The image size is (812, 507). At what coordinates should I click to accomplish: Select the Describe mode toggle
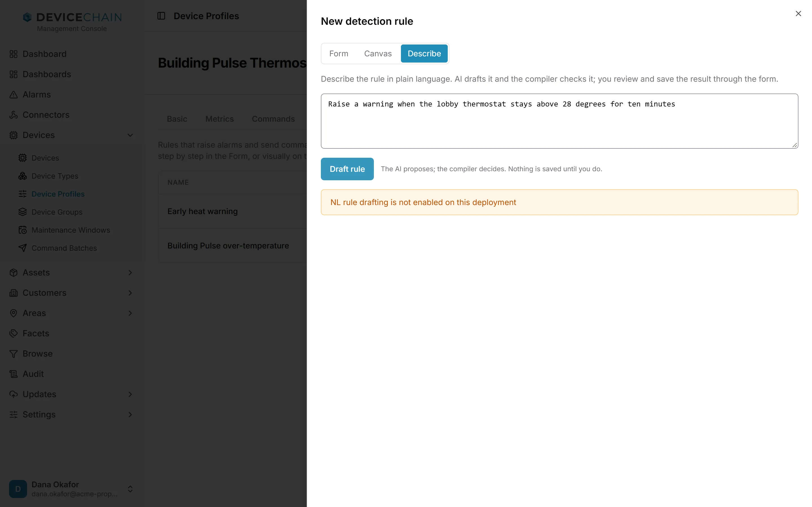(424, 54)
